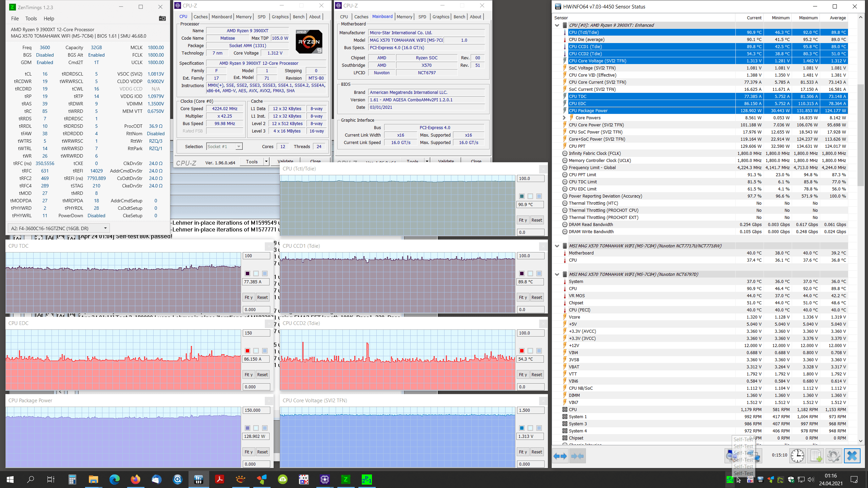Viewport: 868px width, 488px height.
Task: Click Reset in CPU EDC graph
Action: [x=262, y=374]
